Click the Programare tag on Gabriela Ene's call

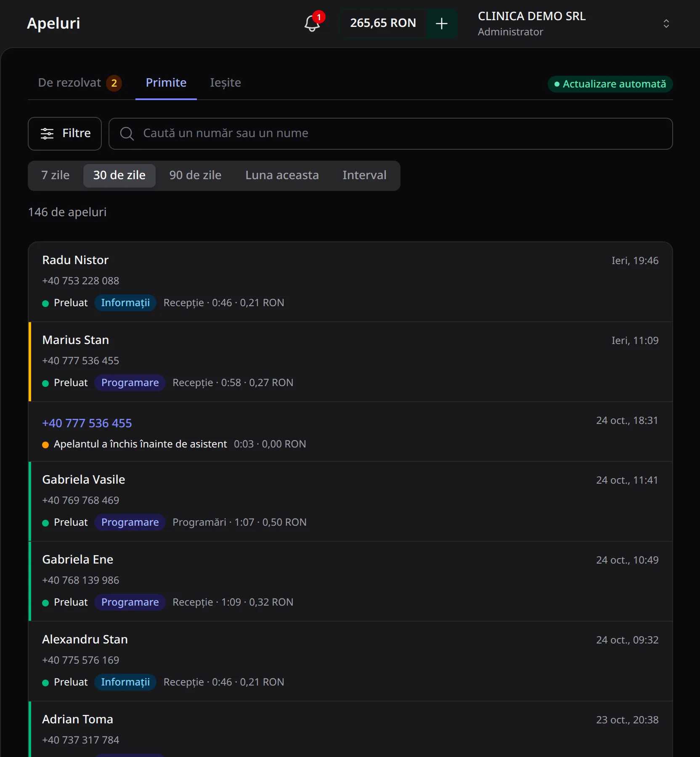[130, 602]
